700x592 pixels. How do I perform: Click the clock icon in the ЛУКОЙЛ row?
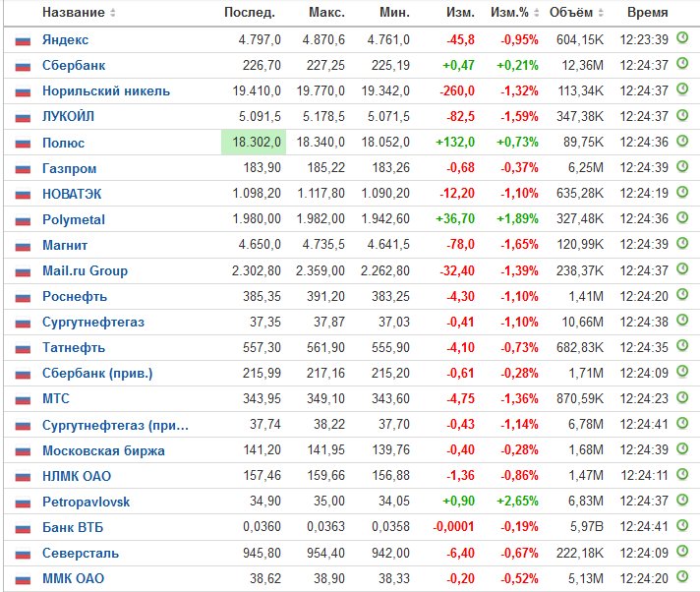(682, 115)
